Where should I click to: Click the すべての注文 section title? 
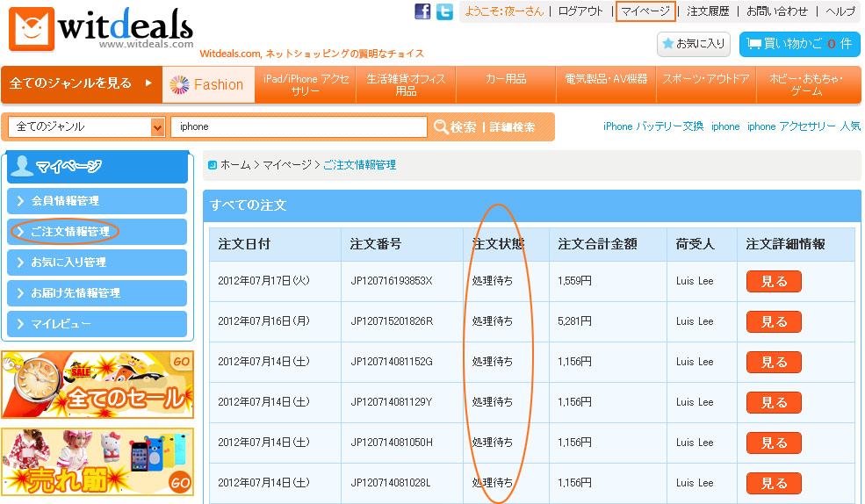249,205
